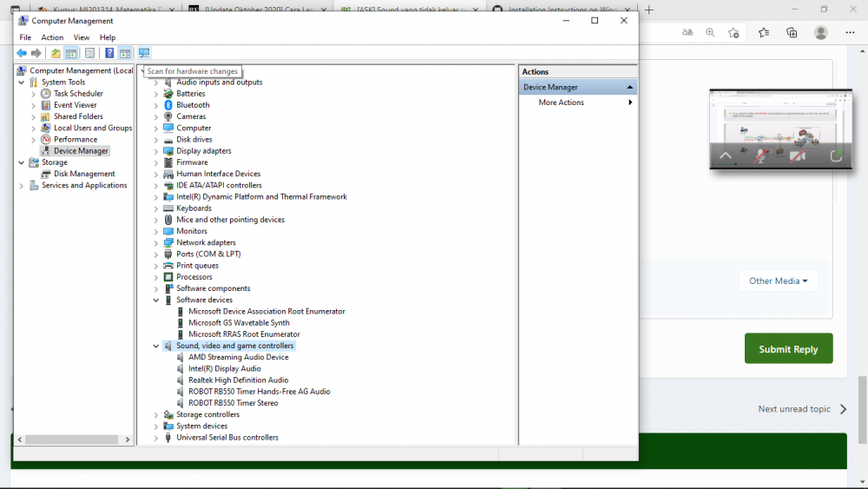Click browser Zoom magnifier icon

click(710, 33)
